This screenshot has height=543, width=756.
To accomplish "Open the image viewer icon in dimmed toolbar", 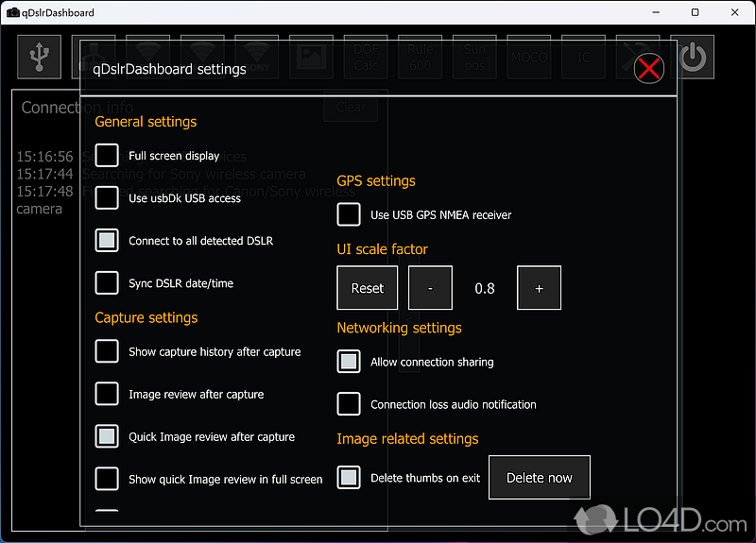I will (x=311, y=57).
